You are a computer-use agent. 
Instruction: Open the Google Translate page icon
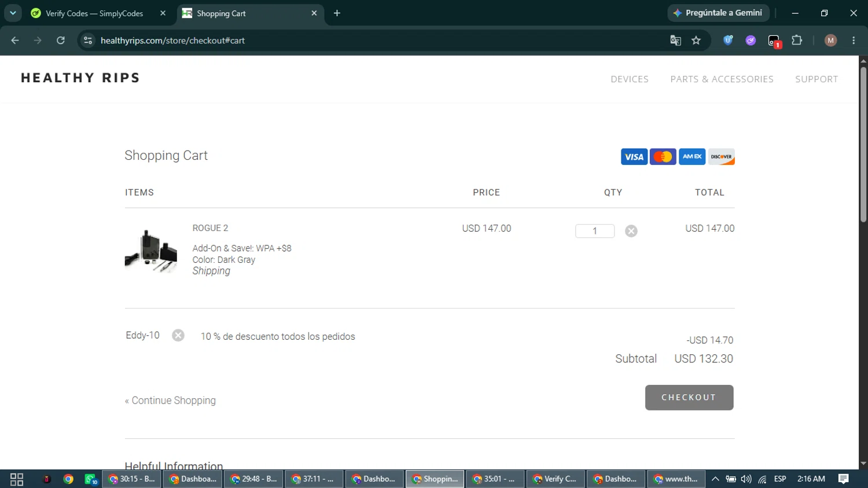coord(675,41)
